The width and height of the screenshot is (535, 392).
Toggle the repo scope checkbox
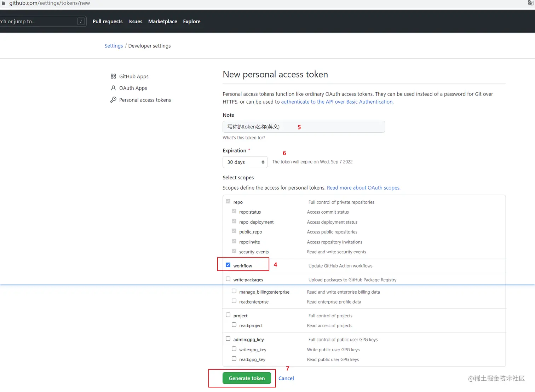click(228, 201)
